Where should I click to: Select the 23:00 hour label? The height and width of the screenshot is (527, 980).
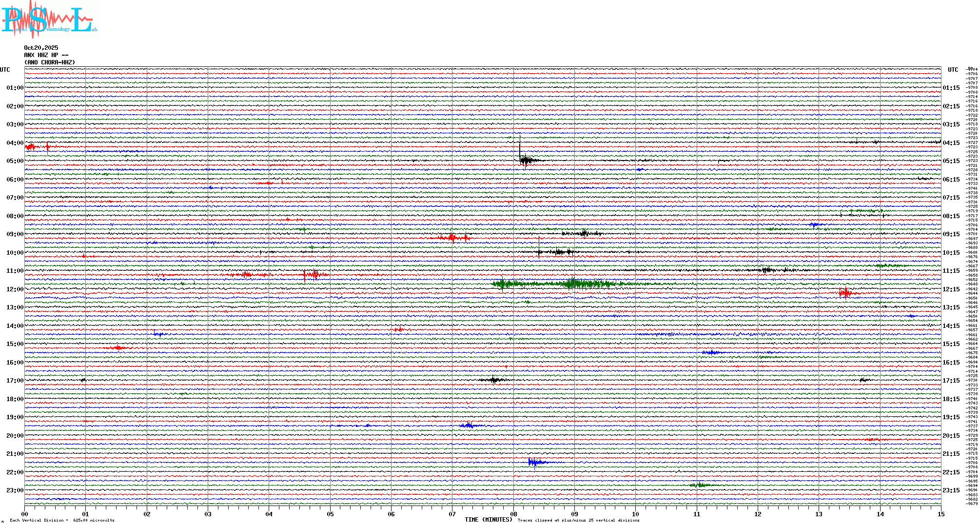pyautogui.click(x=15, y=490)
